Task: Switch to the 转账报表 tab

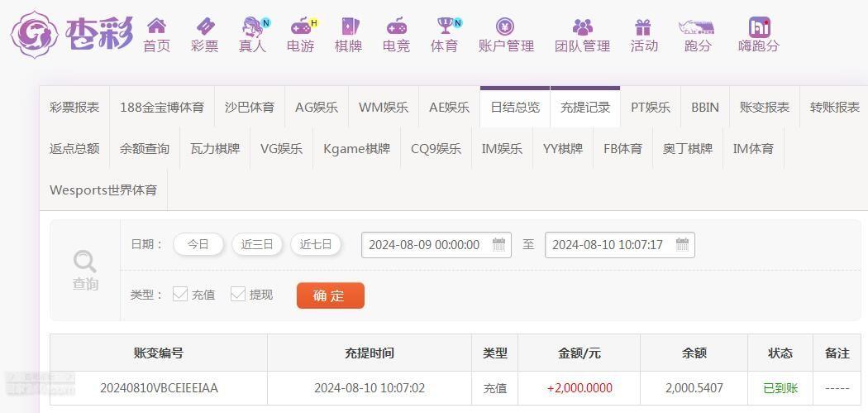Action: pos(834,108)
